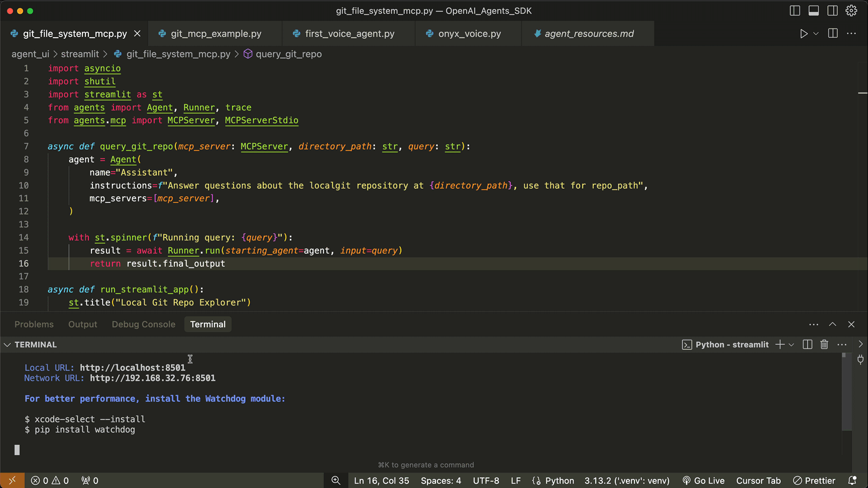The width and height of the screenshot is (868, 488).
Task: Open the run options dropdown arrow
Action: (x=816, y=34)
